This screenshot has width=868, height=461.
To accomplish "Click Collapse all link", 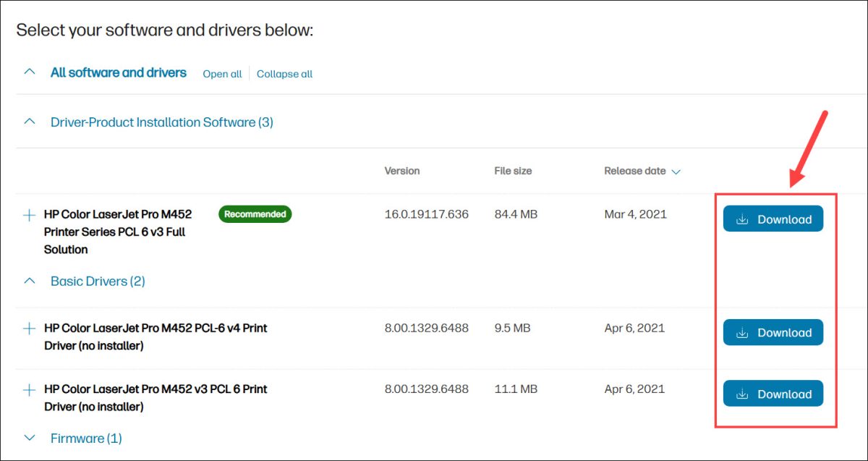I will [x=284, y=74].
